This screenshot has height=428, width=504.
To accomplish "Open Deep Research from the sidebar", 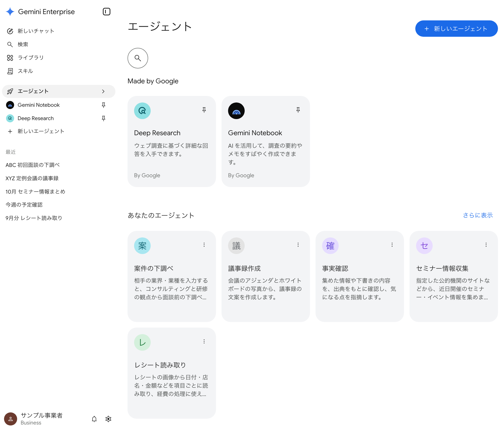I will pyautogui.click(x=36, y=118).
